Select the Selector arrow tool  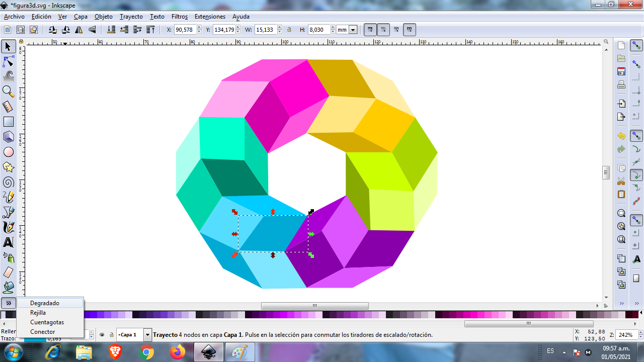[8, 47]
